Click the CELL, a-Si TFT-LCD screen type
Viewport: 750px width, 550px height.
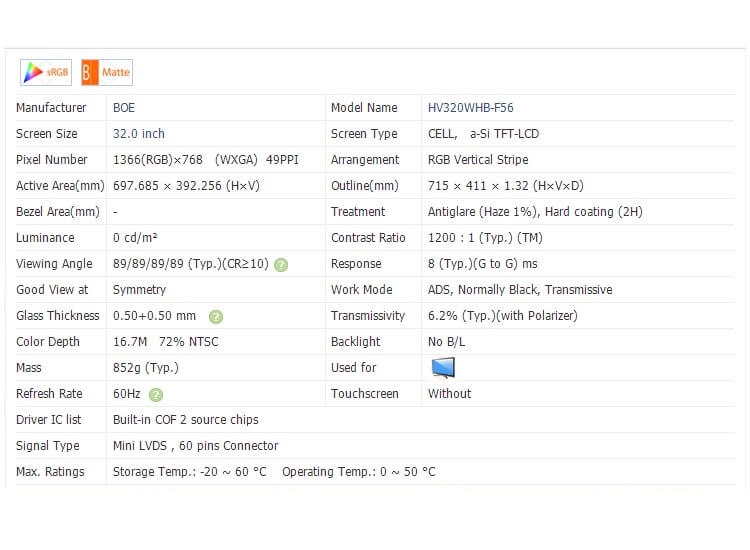483,134
